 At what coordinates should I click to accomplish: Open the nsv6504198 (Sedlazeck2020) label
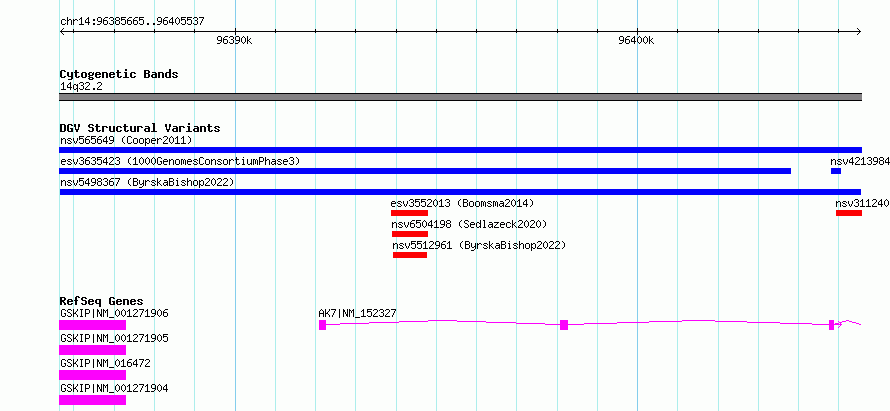point(469,224)
